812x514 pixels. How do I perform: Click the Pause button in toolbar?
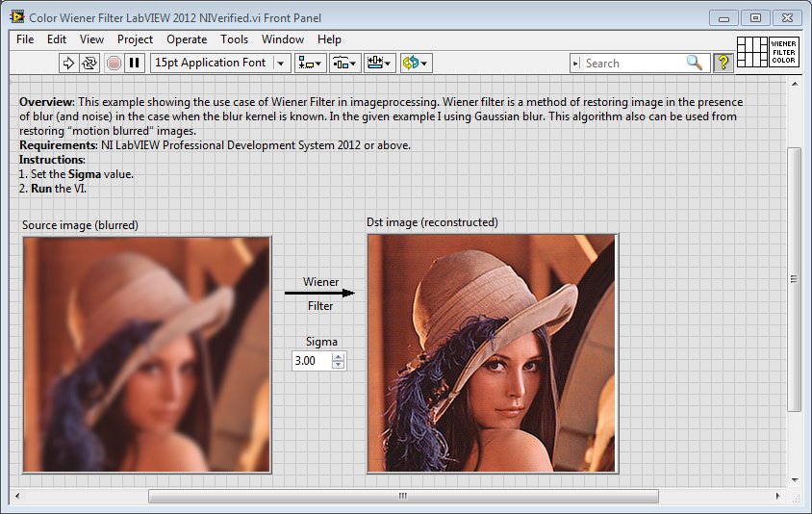click(134, 64)
